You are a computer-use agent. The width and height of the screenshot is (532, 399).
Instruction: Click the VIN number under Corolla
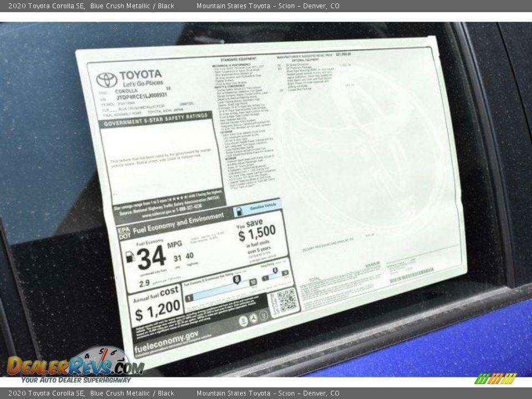[141, 96]
